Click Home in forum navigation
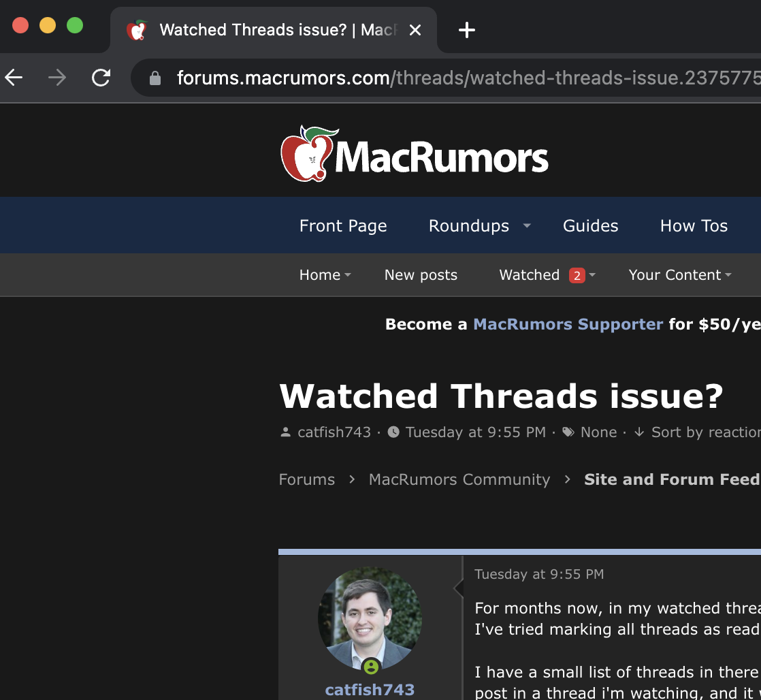761x700 pixels. 320,275
